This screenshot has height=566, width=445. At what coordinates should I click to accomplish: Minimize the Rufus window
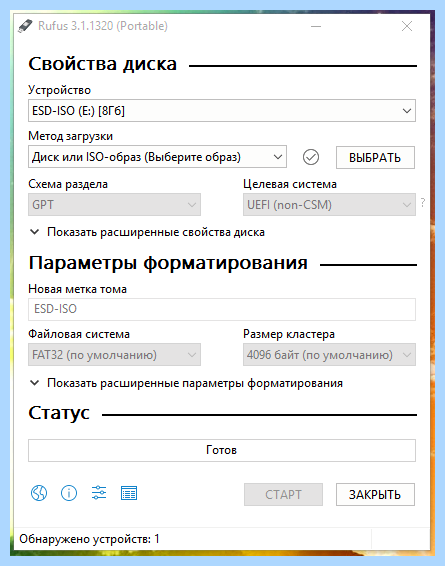tap(316, 26)
